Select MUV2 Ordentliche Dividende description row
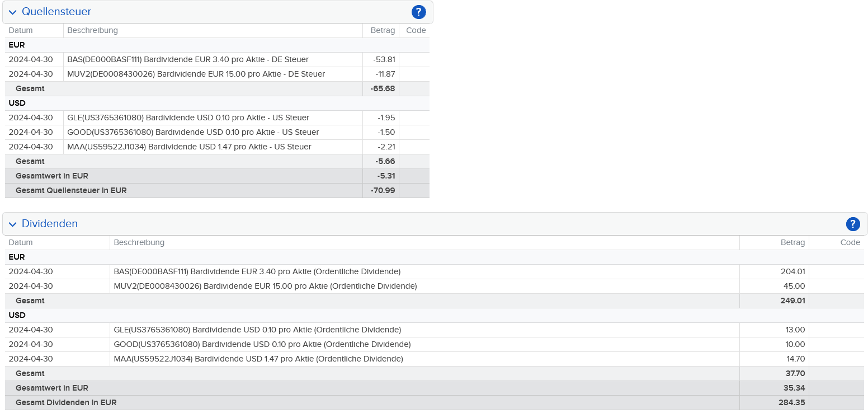The height and width of the screenshot is (413, 868). click(x=265, y=286)
